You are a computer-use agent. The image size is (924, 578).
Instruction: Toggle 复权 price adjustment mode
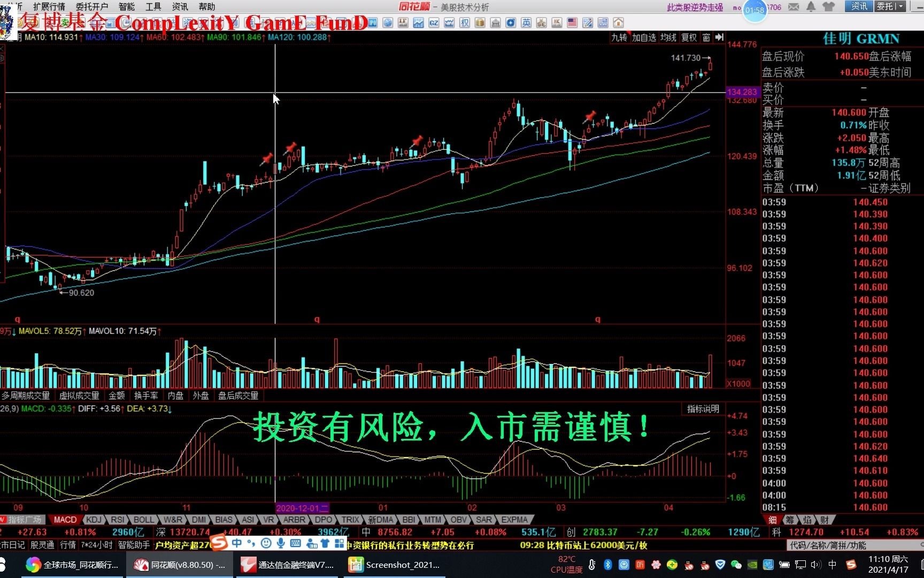[x=689, y=37]
